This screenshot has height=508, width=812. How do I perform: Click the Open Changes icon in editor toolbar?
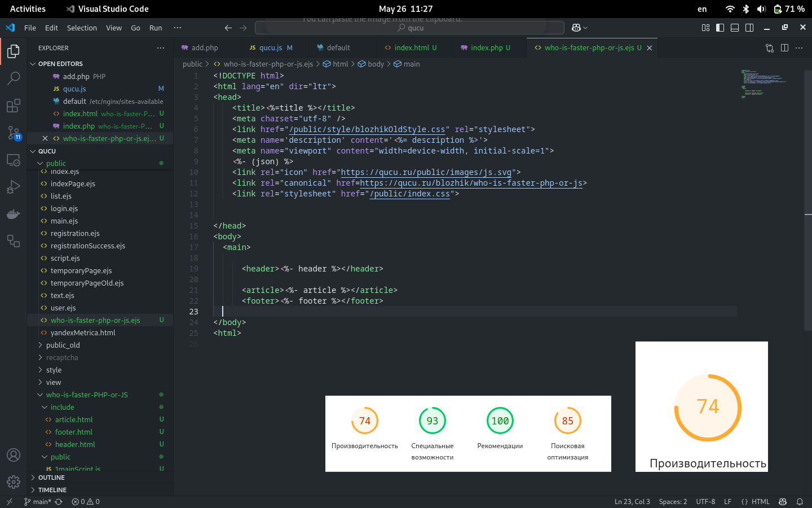(x=770, y=48)
